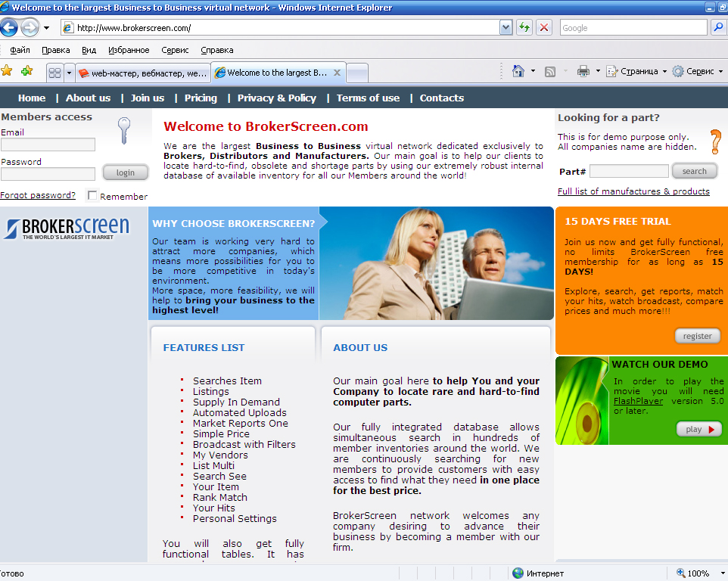
Task: Open the Справка menu
Action: 217,50
